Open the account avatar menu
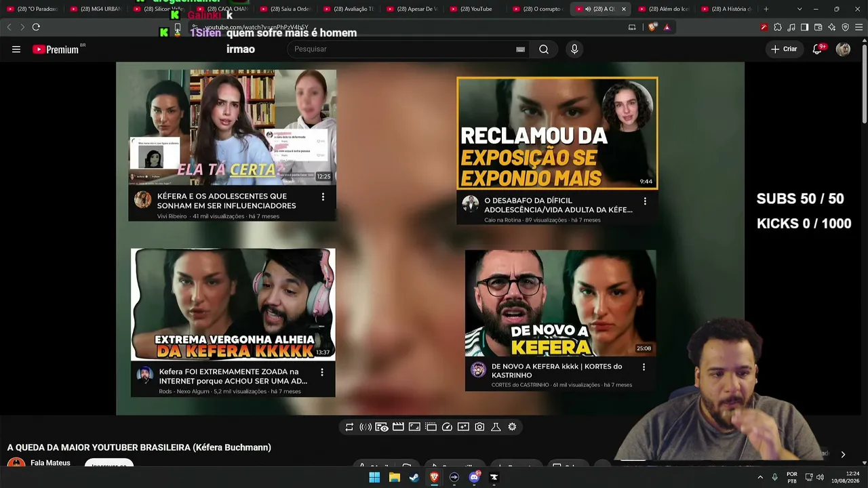The width and height of the screenshot is (868, 488). tap(843, 49)
